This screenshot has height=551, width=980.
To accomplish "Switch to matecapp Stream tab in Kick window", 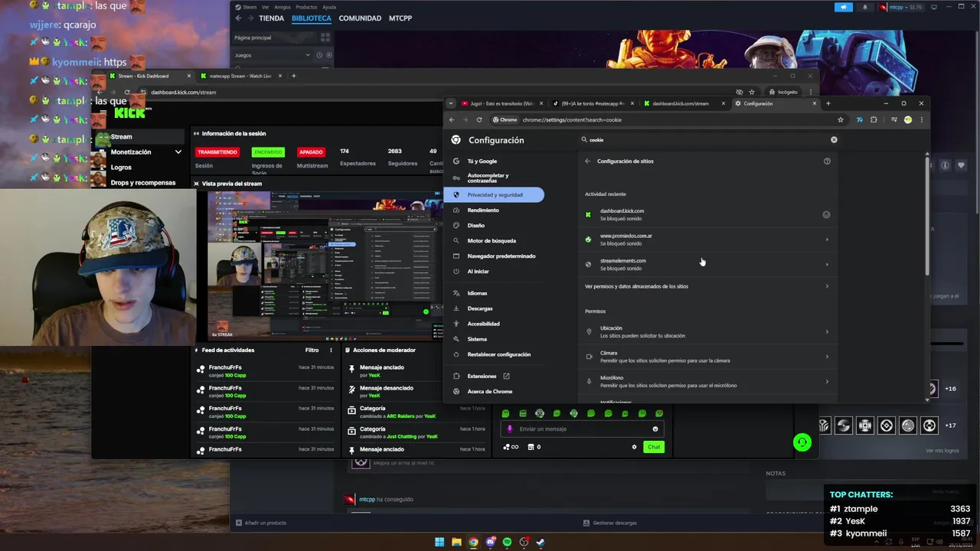I will tap(239, 76).
